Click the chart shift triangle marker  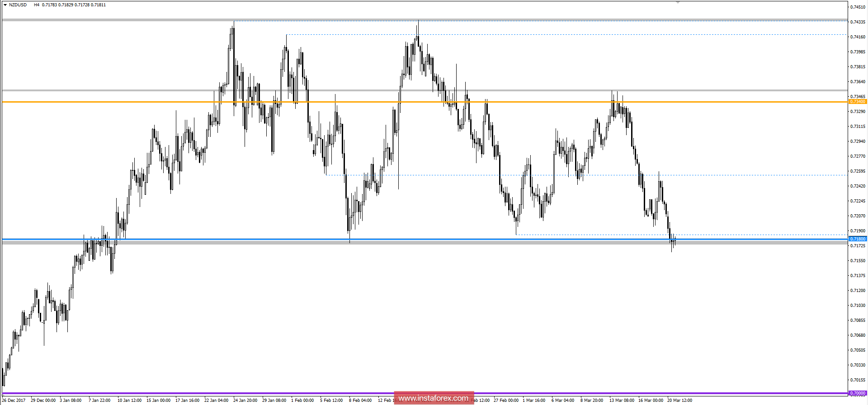(677, 2)
